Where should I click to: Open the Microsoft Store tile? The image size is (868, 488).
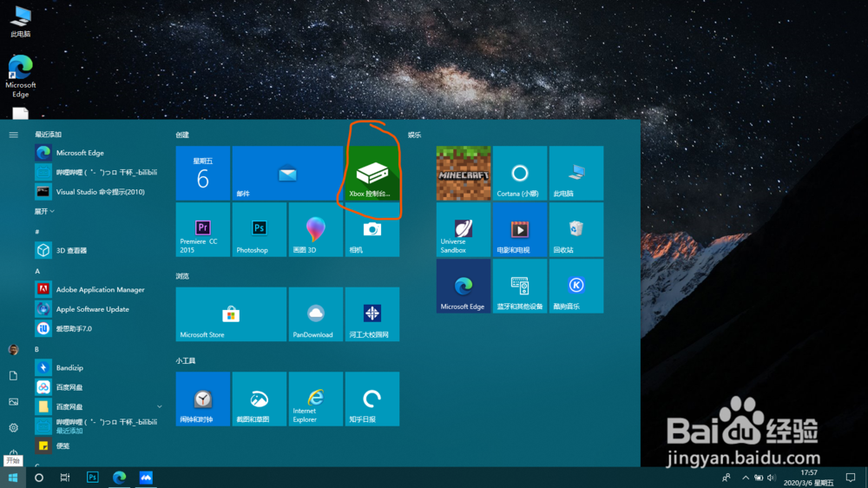coord(231,314)
